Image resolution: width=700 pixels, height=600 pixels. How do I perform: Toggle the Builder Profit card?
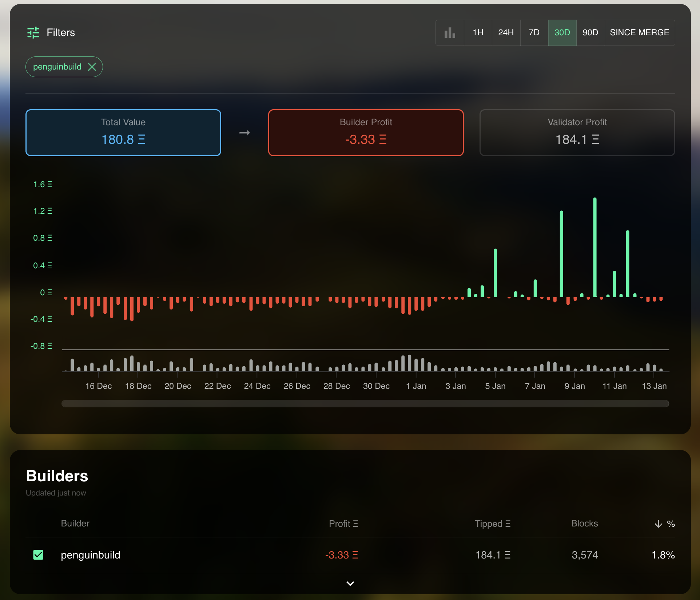(x=366, y=133)
